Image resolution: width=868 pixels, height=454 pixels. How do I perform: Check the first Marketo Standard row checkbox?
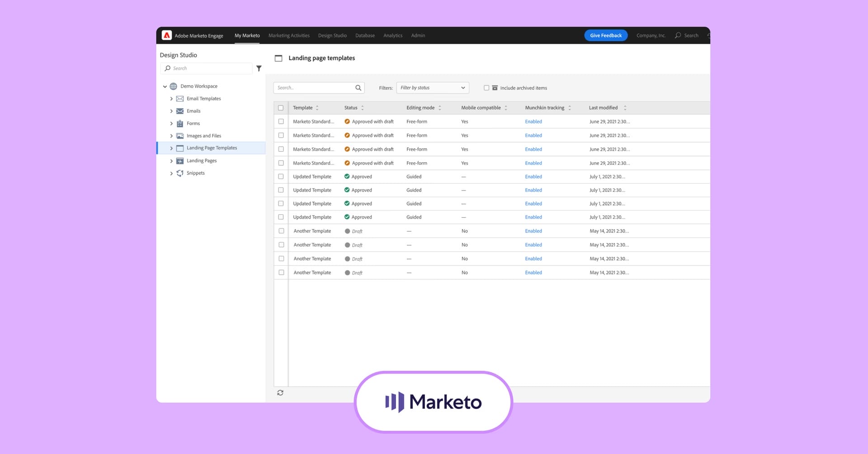point(281,121)
